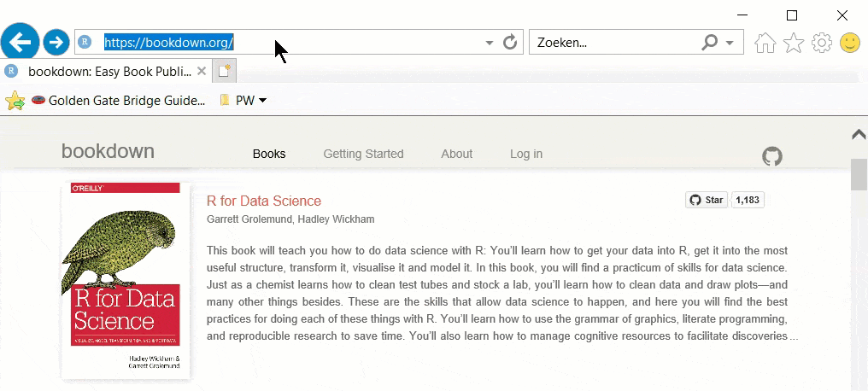The image size is (868, 391).
Task: Click the smiley feedback icon
Action: click(x=850, y=43)
